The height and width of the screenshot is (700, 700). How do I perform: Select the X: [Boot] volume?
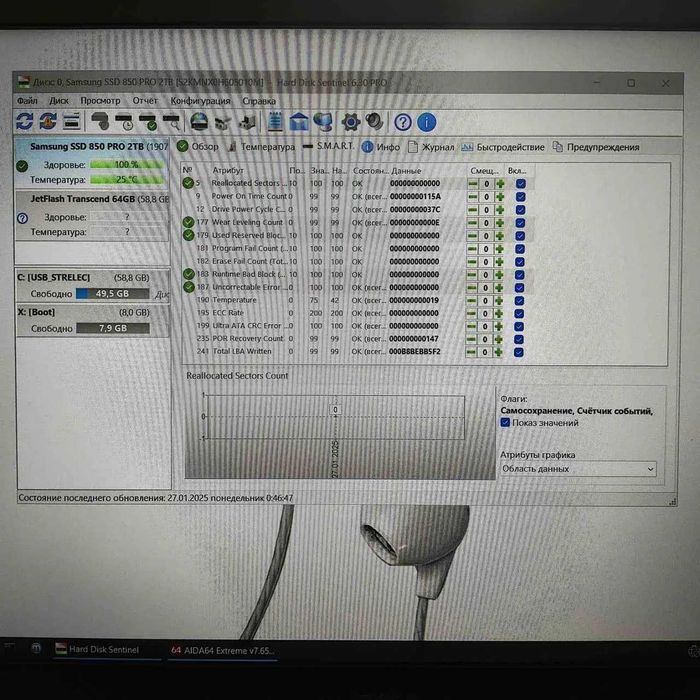[93, 320]
